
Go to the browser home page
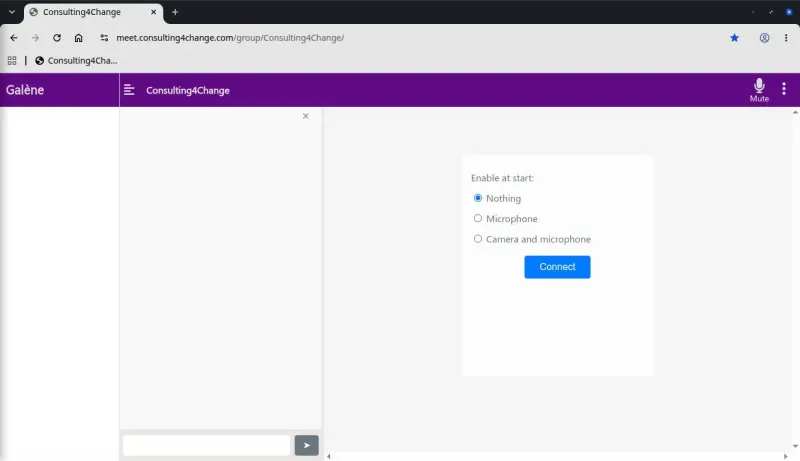click(x=79, y=38)
